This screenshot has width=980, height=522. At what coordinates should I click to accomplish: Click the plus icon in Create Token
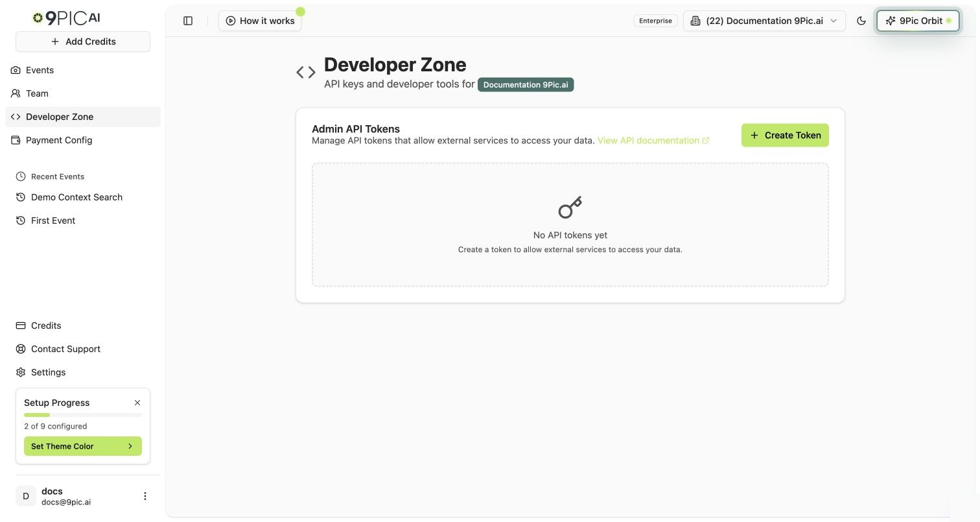pyautogui.click(x=754, y=135)
